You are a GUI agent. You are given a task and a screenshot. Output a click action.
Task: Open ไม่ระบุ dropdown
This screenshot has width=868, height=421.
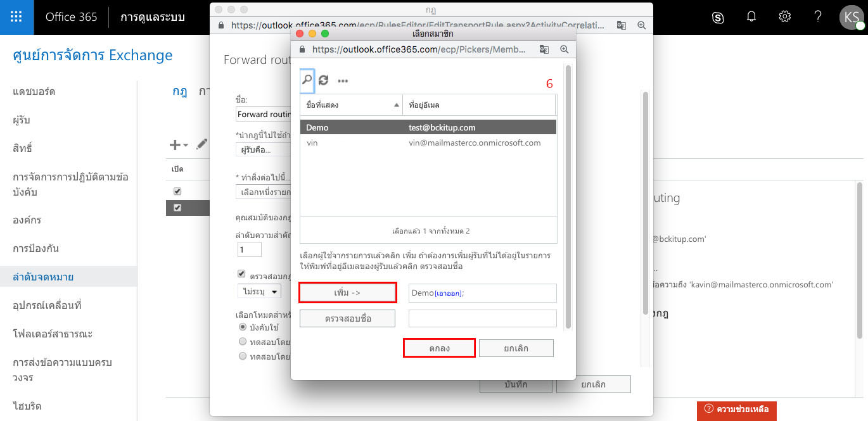[258, 291]
